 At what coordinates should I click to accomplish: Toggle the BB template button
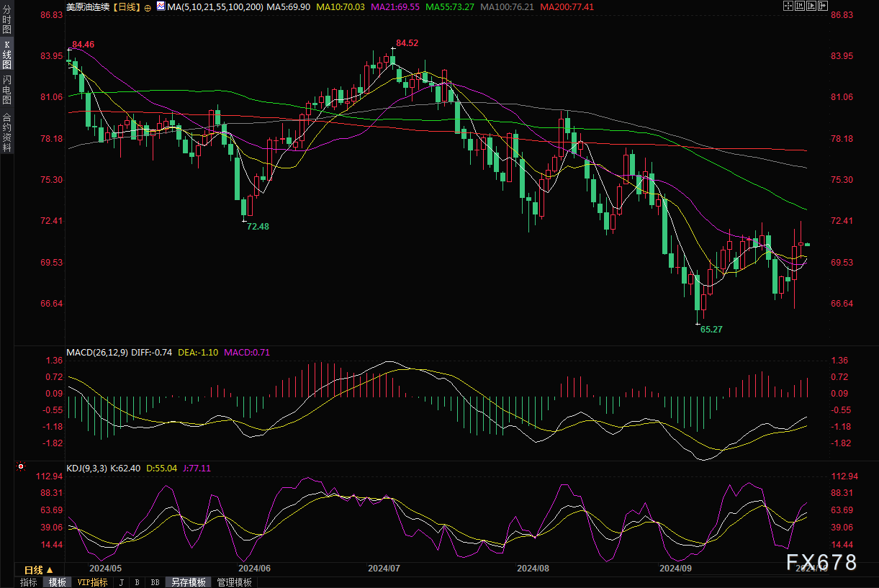point(155,582)
